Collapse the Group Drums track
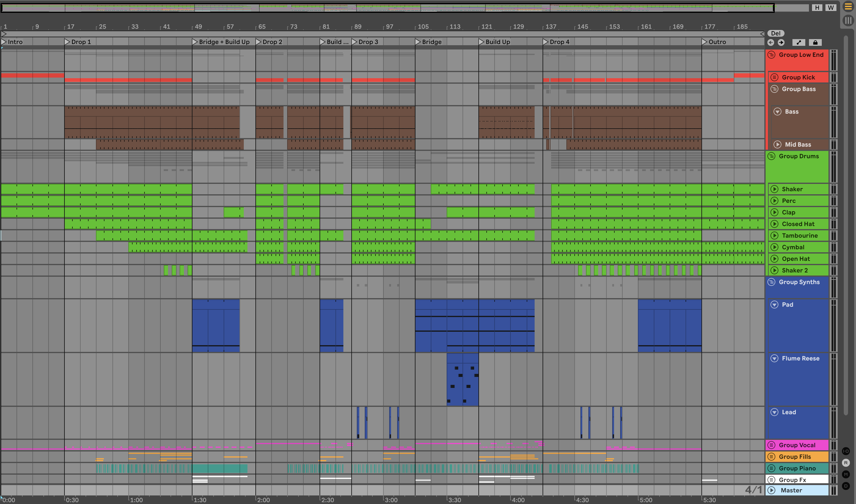Image resolution: width=856 pixels, height=504 pixels. [x=771, y=156]
